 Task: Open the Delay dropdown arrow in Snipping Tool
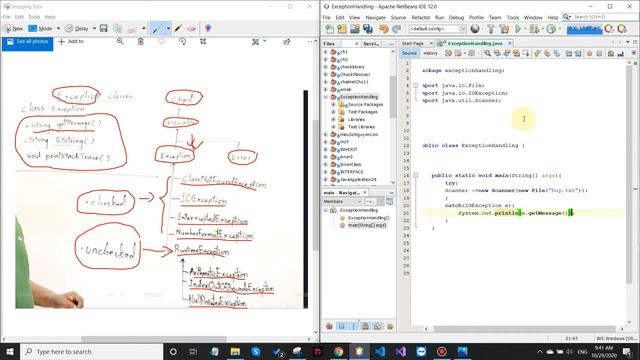(x=94, y=29)
